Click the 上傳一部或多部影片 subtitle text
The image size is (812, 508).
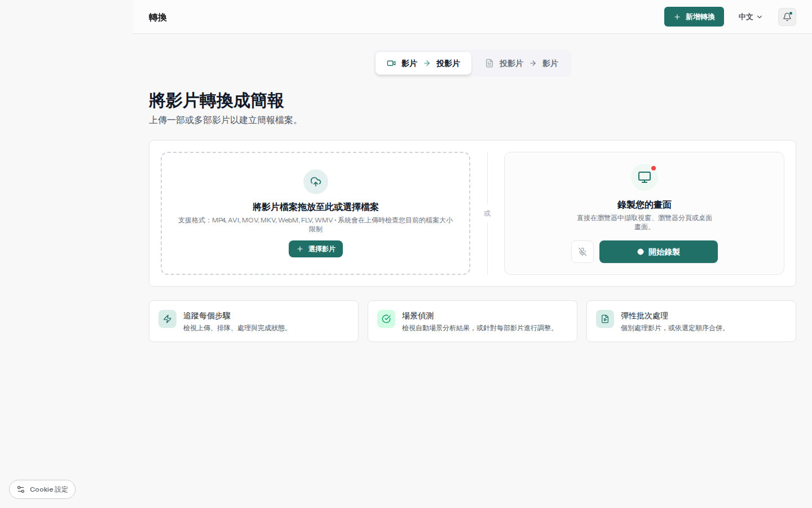[x=226, y=120]
